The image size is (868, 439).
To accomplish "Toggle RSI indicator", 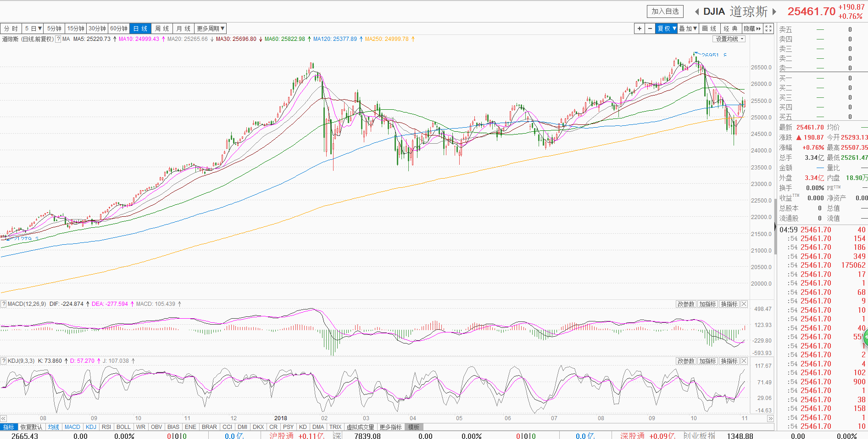I will click(x=106, y=427).
